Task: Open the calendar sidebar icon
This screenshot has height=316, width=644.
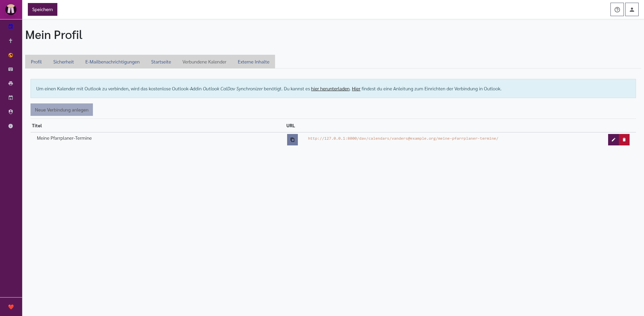Action: click(11, 27)
